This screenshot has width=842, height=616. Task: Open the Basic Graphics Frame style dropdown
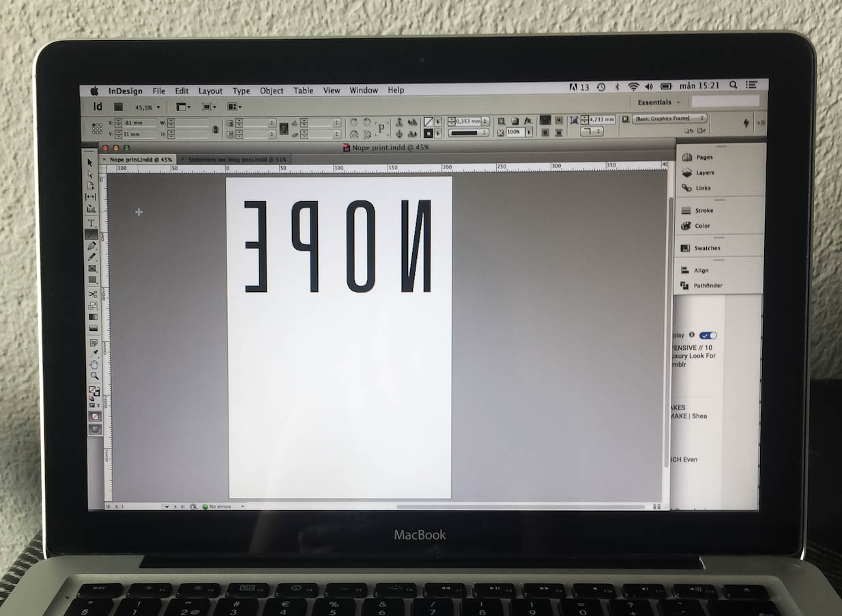[669, 119]
